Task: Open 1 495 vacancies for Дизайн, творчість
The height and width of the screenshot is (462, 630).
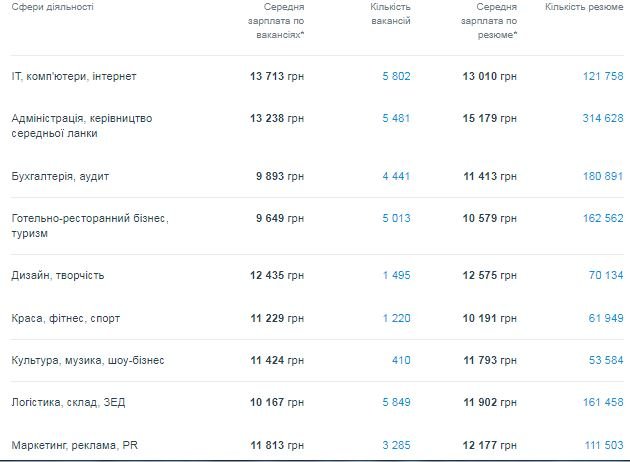Action: point(397,275)
